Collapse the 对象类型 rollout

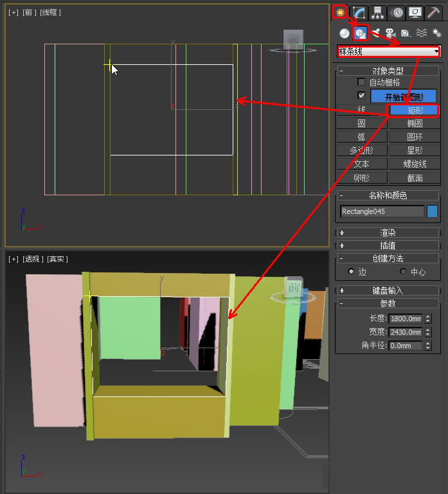click(388, 71)
